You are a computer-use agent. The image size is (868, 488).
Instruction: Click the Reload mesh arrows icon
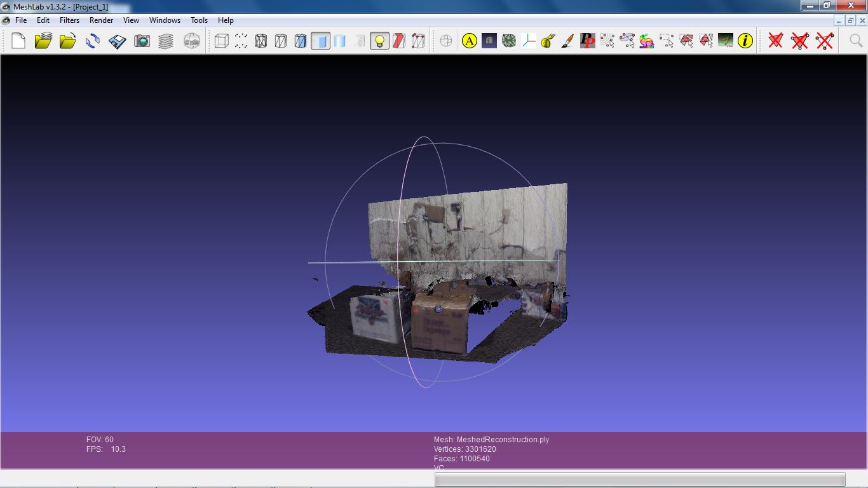tap(93, 41)
